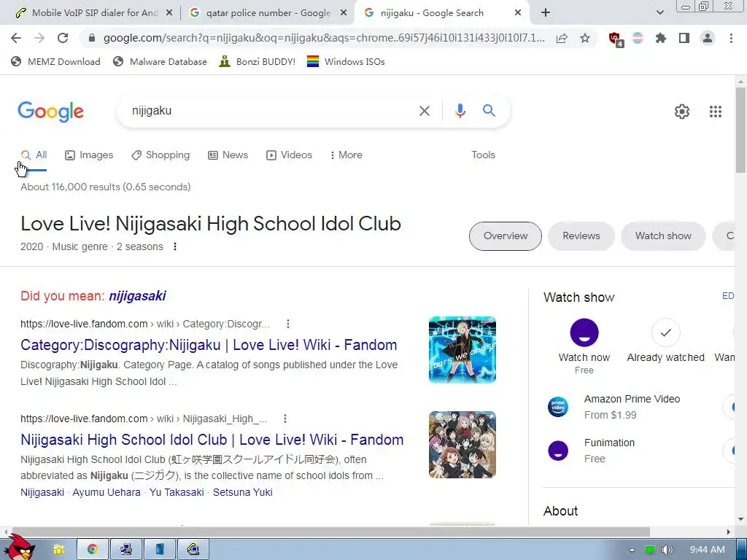Viewport: 747px width, 560px height.
Task: Open MEMZ Download bookmark
Action: coord(55,61)
